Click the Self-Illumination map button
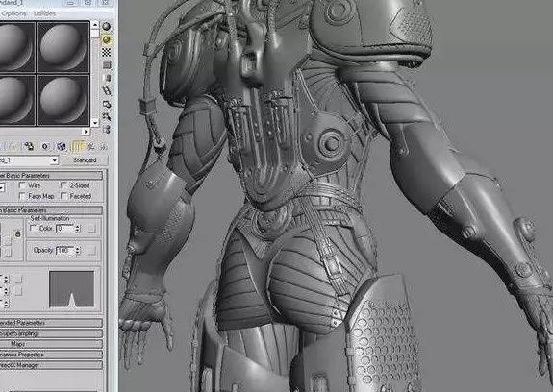 tap(91, 229)
